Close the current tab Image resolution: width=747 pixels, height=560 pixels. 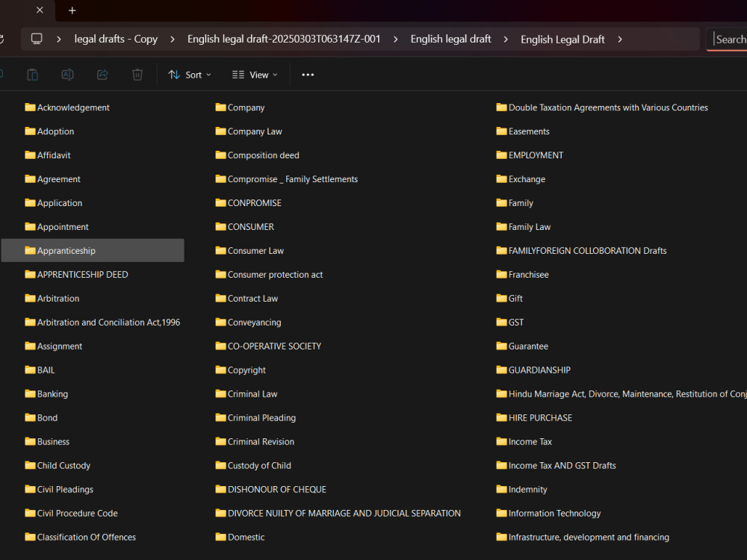[x=40, y=10]
